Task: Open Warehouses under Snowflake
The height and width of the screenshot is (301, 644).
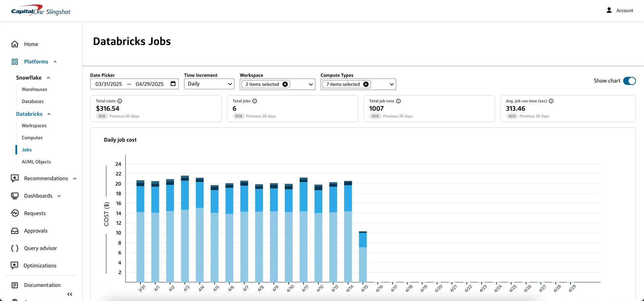Action: pos(34,89)
